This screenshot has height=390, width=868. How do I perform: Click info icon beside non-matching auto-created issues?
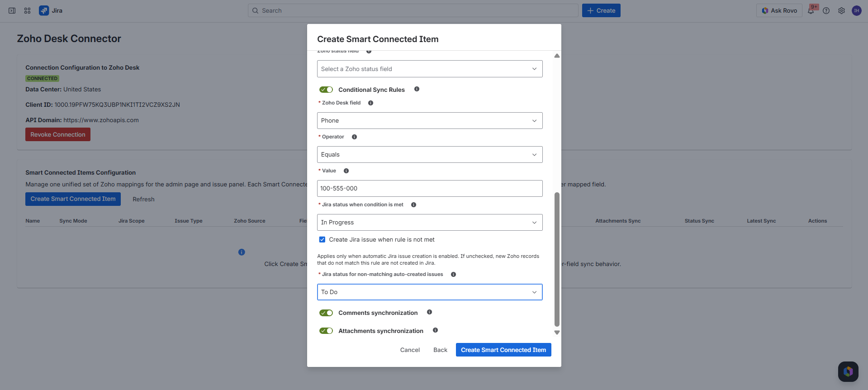click(453, 274)
